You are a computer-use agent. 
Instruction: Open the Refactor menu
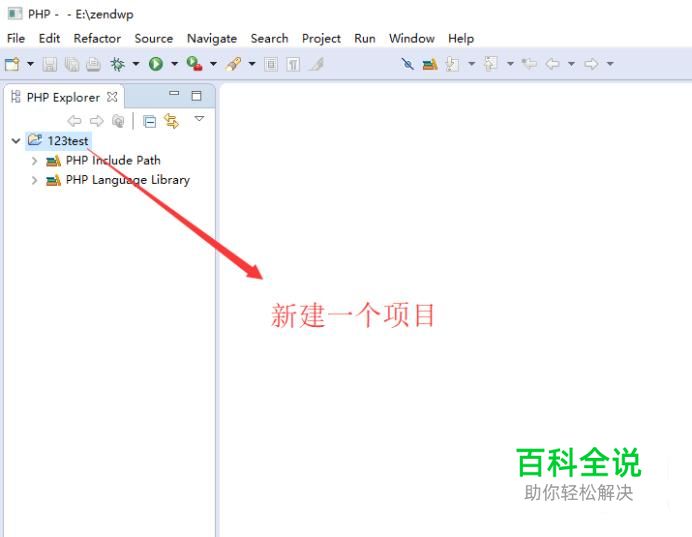[97, 38]
